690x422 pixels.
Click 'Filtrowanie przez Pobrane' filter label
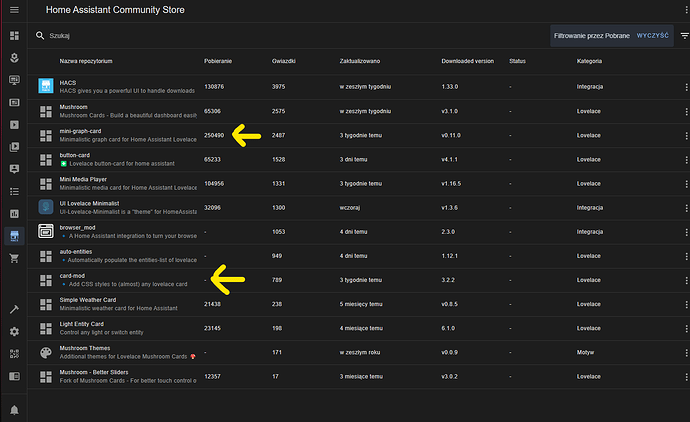point(591,36)
